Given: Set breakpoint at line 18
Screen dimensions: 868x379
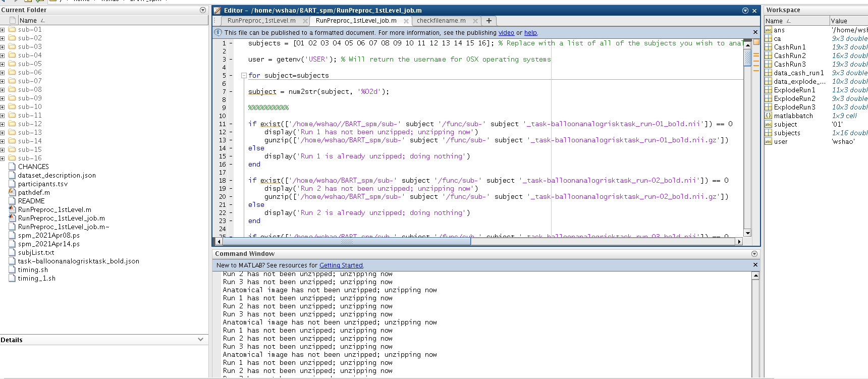Looking at the screenshot, I should pyautogui.click(x=231, y=181).
